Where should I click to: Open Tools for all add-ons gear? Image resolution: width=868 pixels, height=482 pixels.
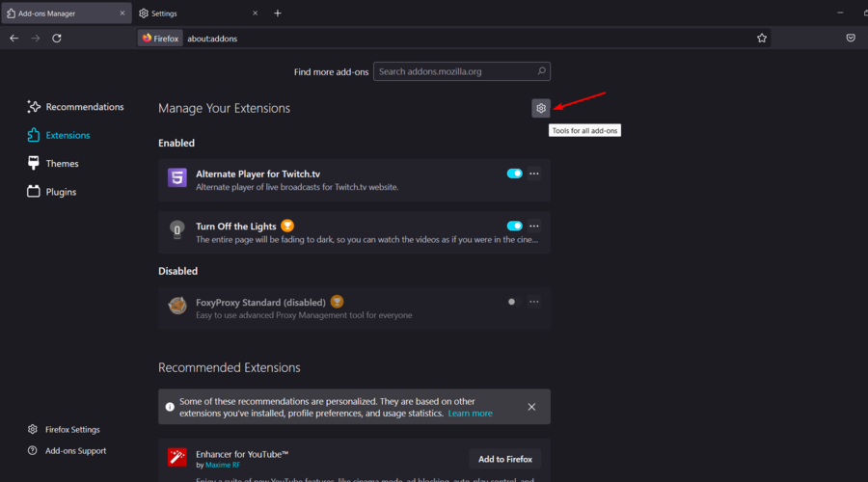coord(541,109)
